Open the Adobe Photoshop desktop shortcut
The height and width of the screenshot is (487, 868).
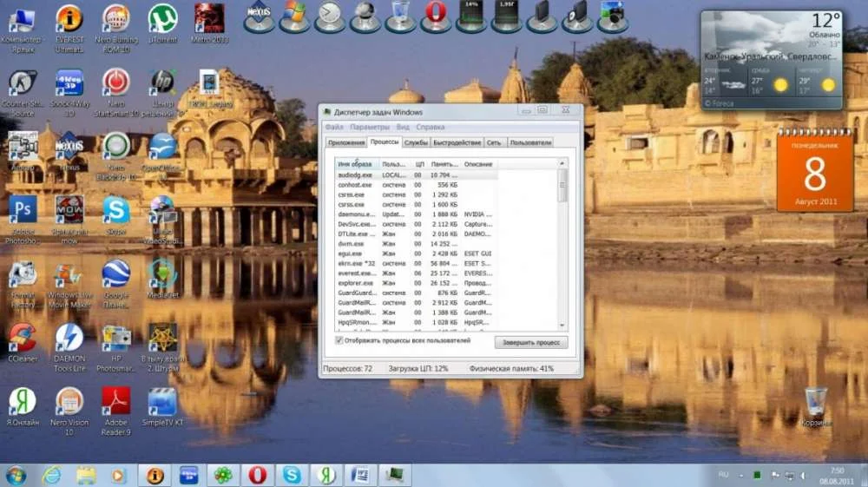(22, 211)
